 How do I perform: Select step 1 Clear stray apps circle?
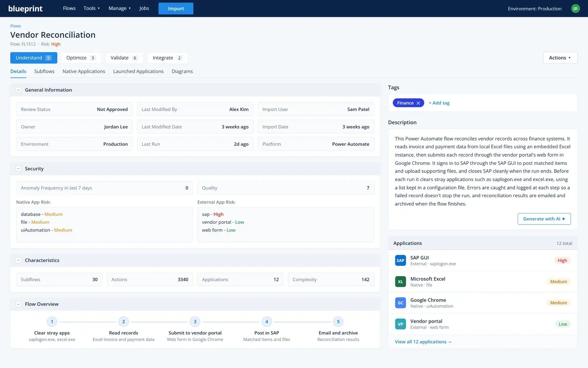(x=52, y=322)
